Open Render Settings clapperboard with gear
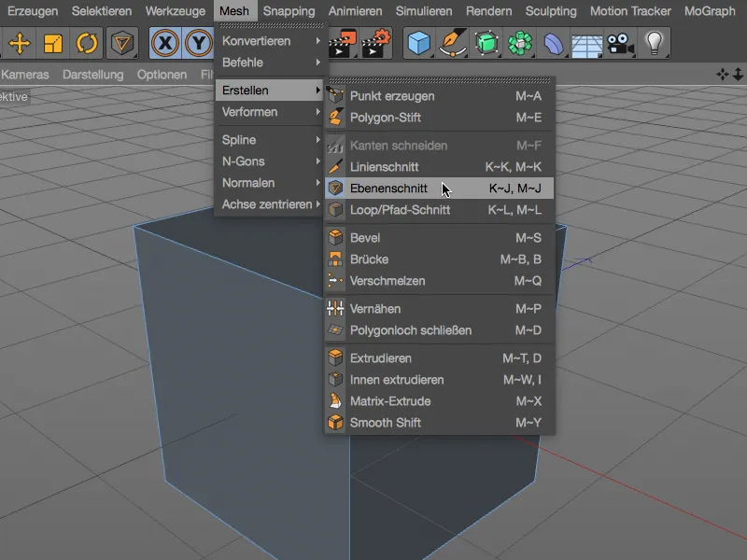The width and height of the screenshot is (747, 560). (x=376, y=43)
